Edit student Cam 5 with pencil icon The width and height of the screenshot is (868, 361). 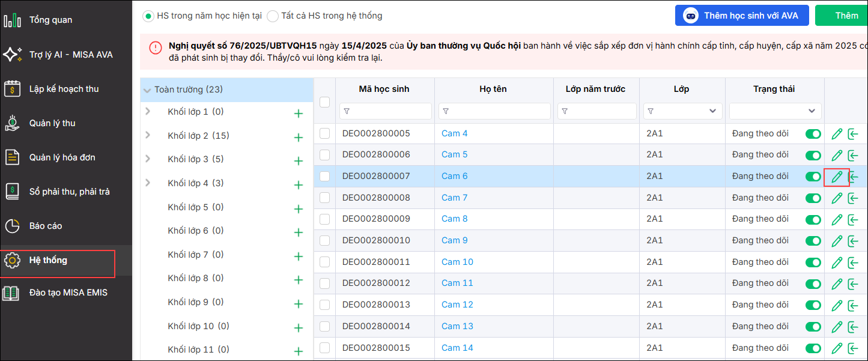pos(837,156)
